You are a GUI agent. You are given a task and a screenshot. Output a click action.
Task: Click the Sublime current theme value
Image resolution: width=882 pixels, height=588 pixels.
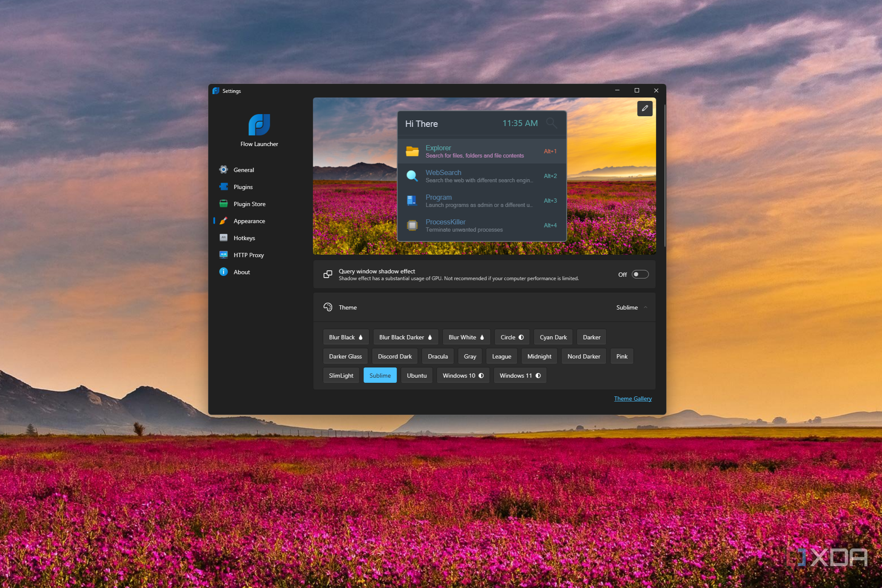coord(627,307)
